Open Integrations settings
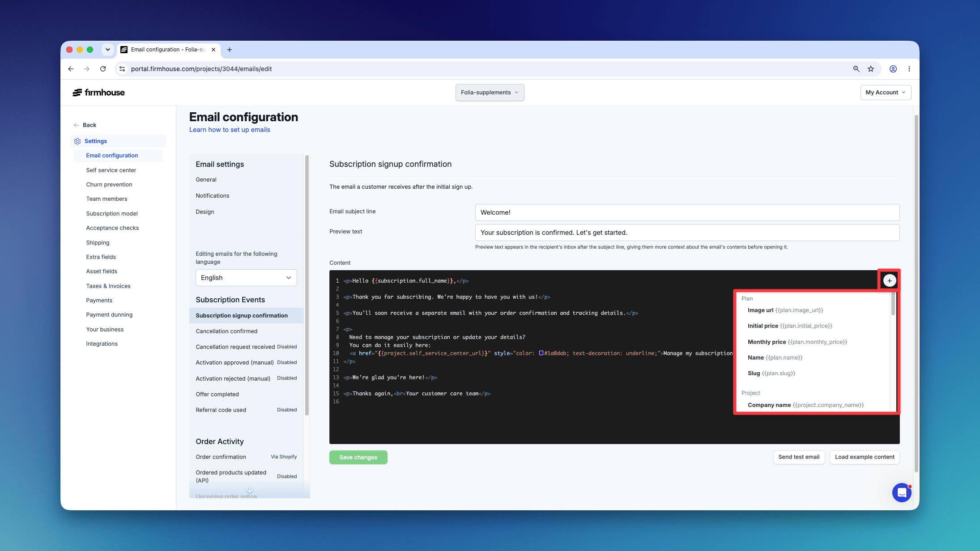This screenshot has width=980, height=551. 102,344
